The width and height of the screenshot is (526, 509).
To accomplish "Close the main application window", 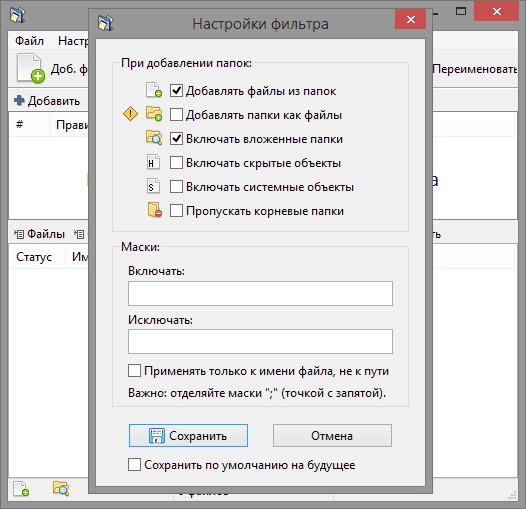I will click(x=496, y=11).
